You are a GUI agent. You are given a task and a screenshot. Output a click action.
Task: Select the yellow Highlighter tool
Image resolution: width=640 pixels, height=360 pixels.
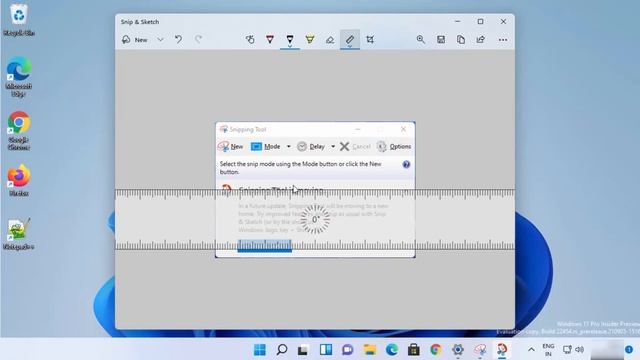(x=310, y=40)
